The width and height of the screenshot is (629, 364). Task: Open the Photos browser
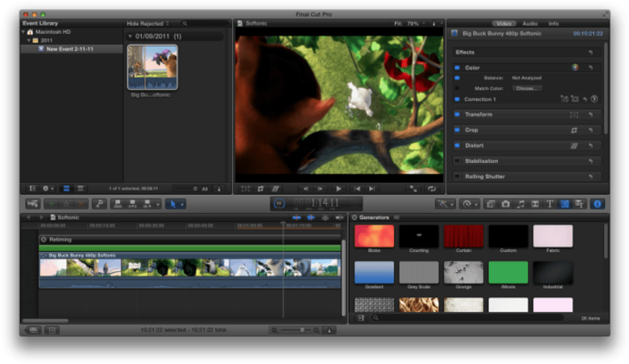(504, 204)
